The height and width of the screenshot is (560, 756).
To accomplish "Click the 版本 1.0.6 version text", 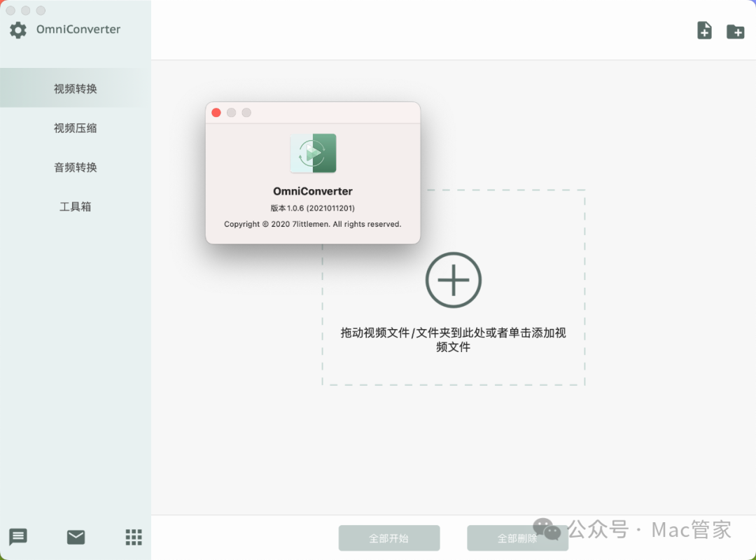I will coord(312,208).
